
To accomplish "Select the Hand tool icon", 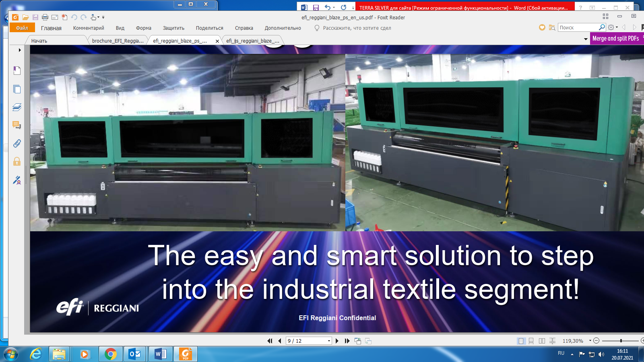I will (x=93, y=17).
